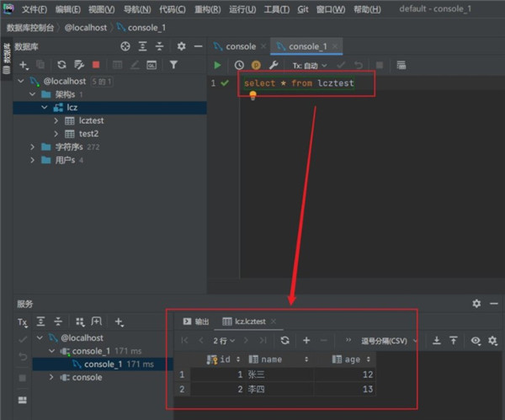Select the lcztest table in tree
This screenshot has height=420, width=505.
click(91, 120)
